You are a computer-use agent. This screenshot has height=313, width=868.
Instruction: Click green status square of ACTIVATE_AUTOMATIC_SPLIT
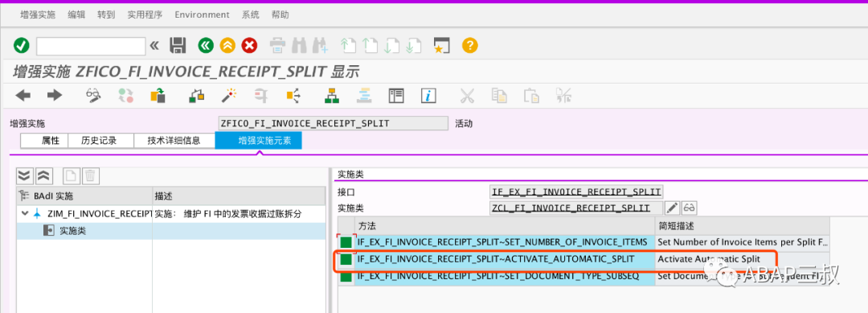[x=346, y=259]
